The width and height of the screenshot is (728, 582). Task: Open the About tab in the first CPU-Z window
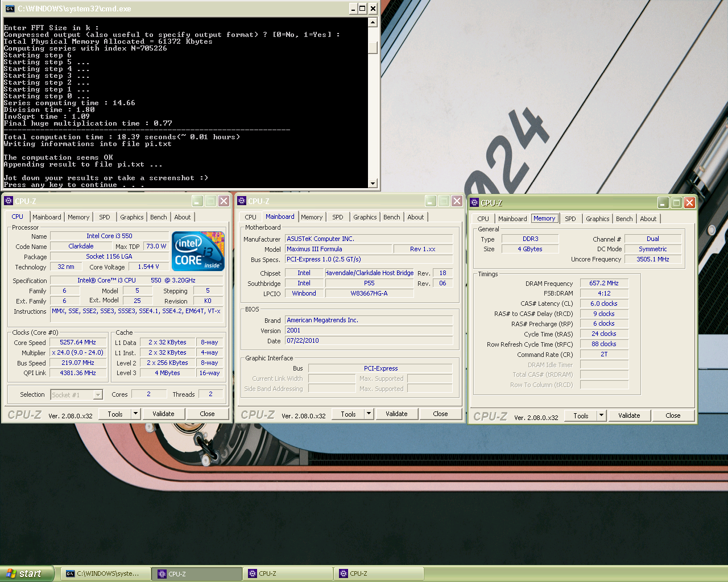(x=183, y=217)
